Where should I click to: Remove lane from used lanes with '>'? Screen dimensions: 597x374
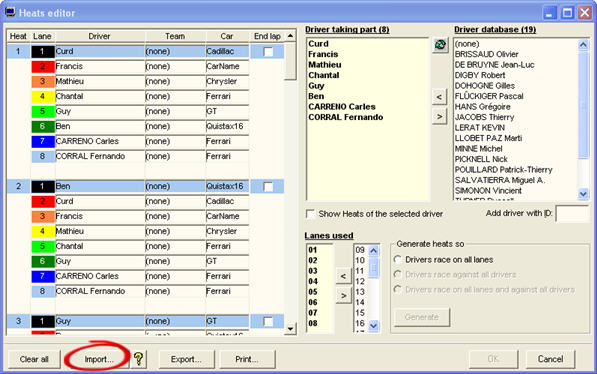(343, 296)
